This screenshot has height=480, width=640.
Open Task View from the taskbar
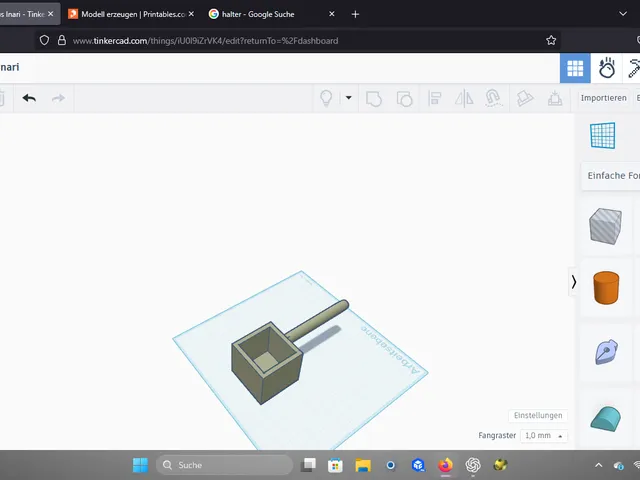[x=308, y=465]
